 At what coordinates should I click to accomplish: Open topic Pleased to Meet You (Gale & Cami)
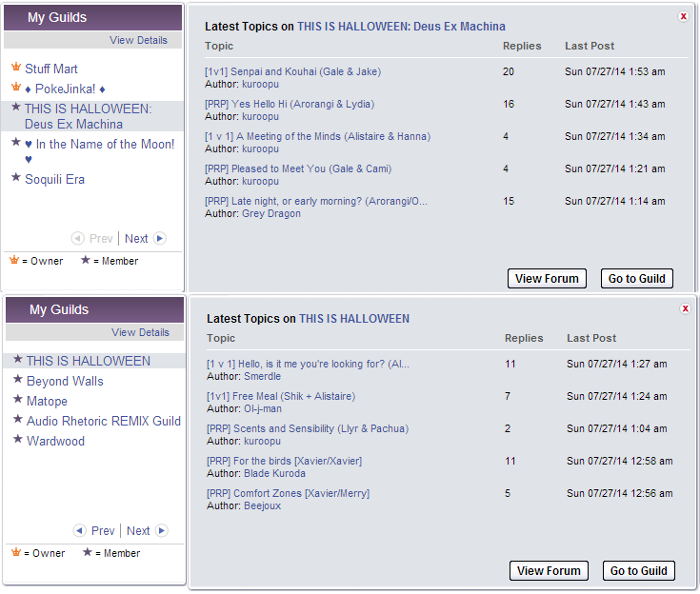point(298,169)
